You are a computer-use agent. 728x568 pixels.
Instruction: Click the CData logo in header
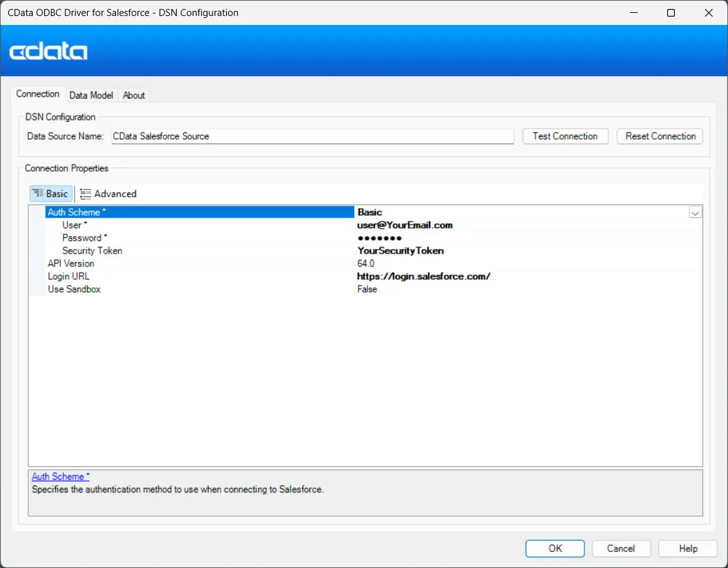(x=49, y=51)
